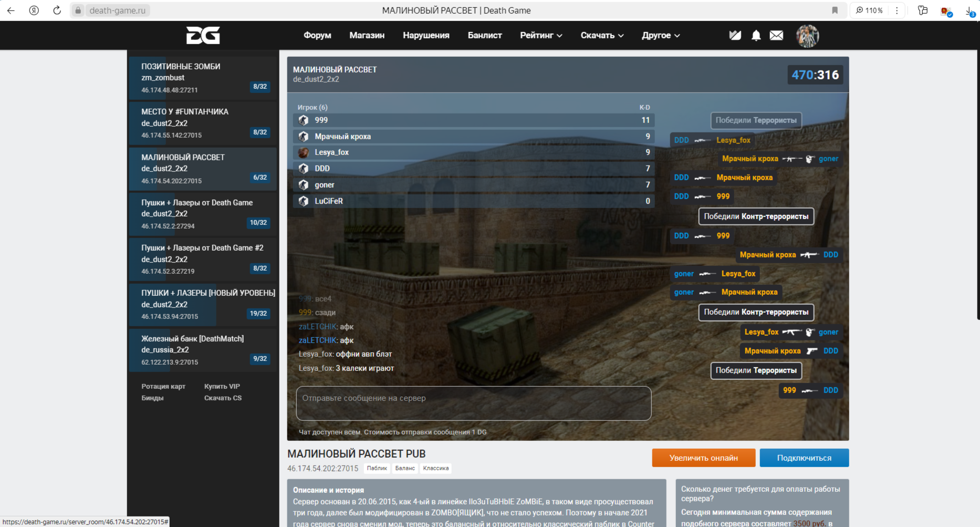Bookmark this page with the bookmark icon

(x=835, y=10)
